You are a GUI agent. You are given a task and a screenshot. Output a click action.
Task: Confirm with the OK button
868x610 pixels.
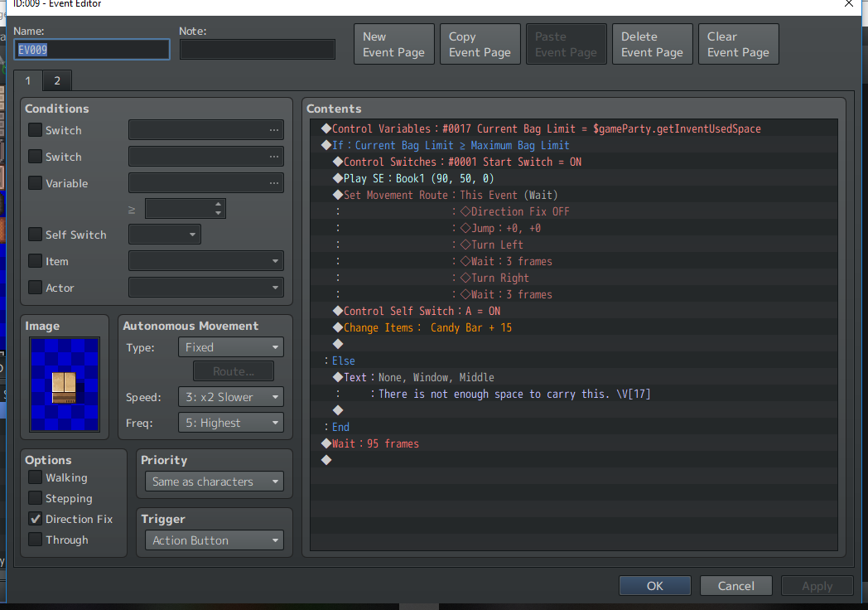click(655, 586)
